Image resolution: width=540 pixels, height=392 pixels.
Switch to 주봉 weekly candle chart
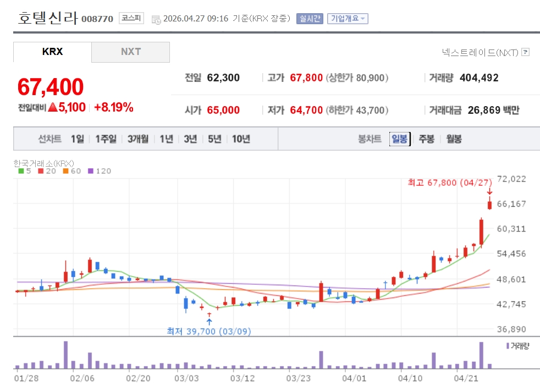click(427, 139)
